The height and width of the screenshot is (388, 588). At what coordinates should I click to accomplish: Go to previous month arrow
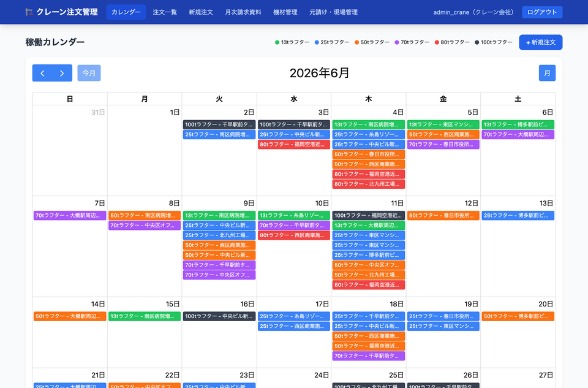pos(42,73)
